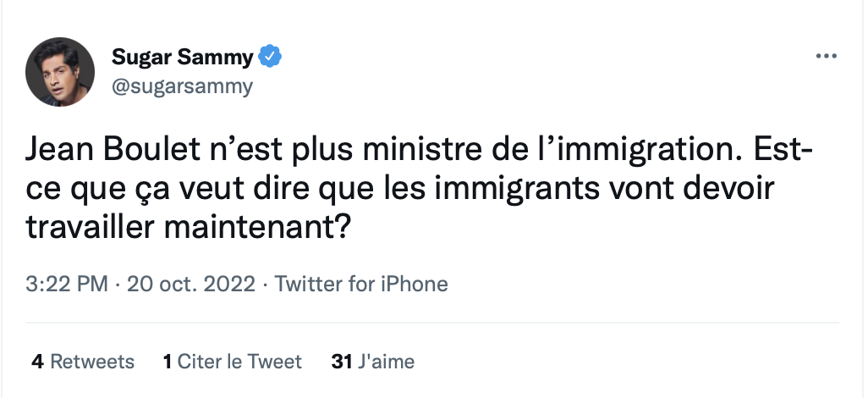Click the 3:22 PM timestamp
This screenshot has height=398, width=868.
(x=67, y=284)
